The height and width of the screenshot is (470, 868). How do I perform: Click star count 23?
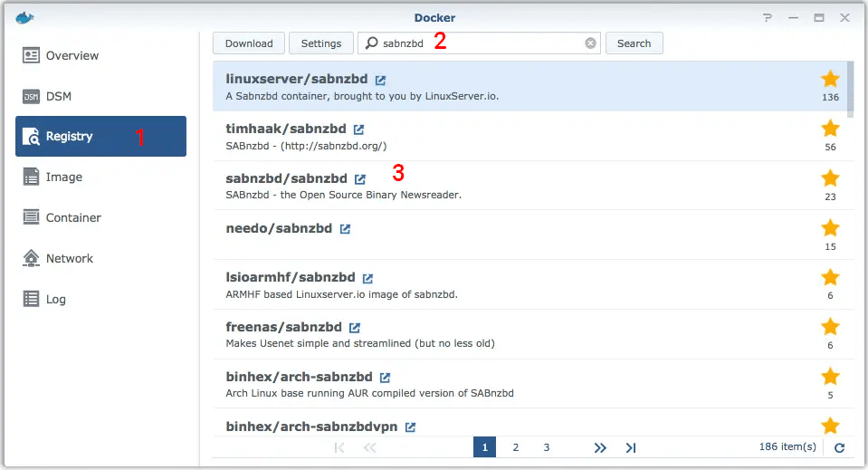pos(830,197)
